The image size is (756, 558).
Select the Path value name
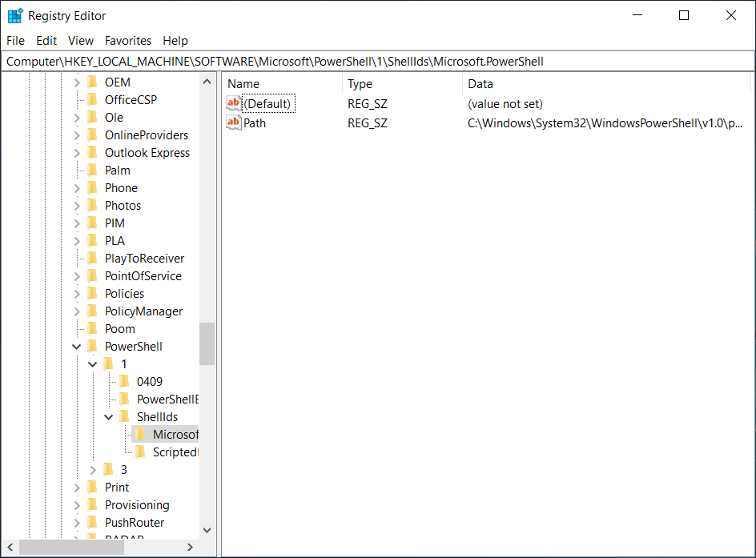coord(255,122)
